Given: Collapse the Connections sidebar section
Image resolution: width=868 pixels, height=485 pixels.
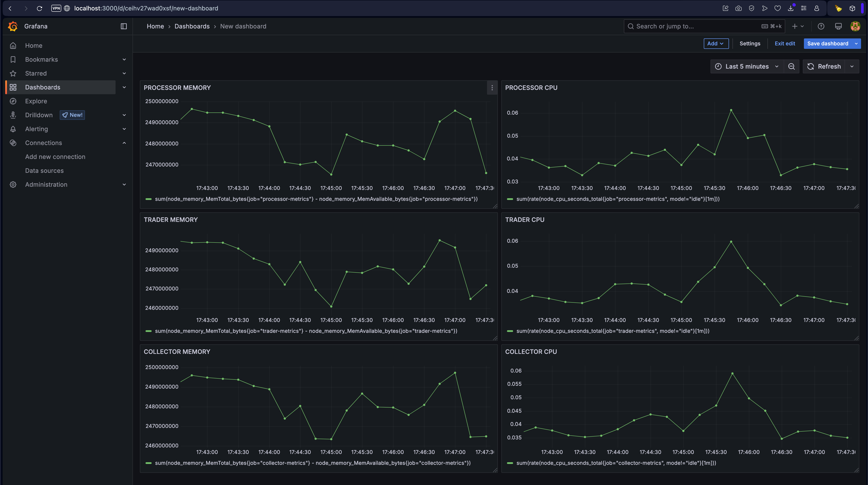Looking at the screenshot, I should click(x=124, y=143).
